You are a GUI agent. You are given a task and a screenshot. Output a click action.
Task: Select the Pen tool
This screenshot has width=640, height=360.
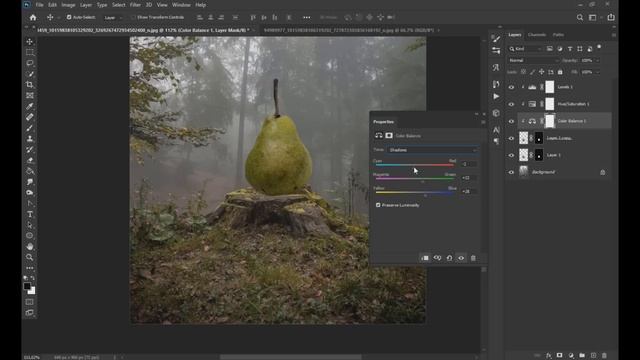(30, 203)
